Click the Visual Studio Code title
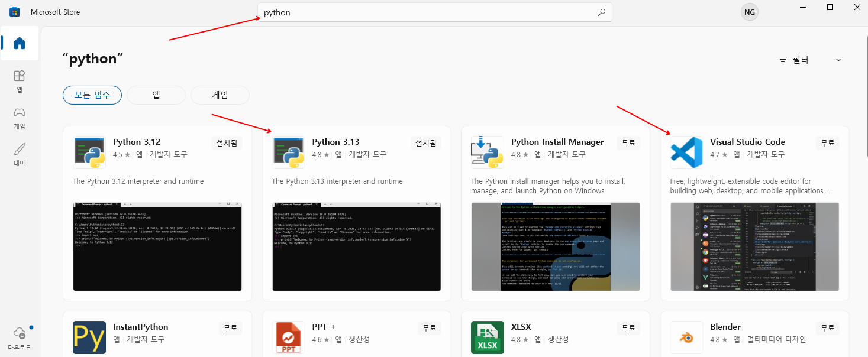The height and width of the screenshot is (357, 868). point(747,142)
